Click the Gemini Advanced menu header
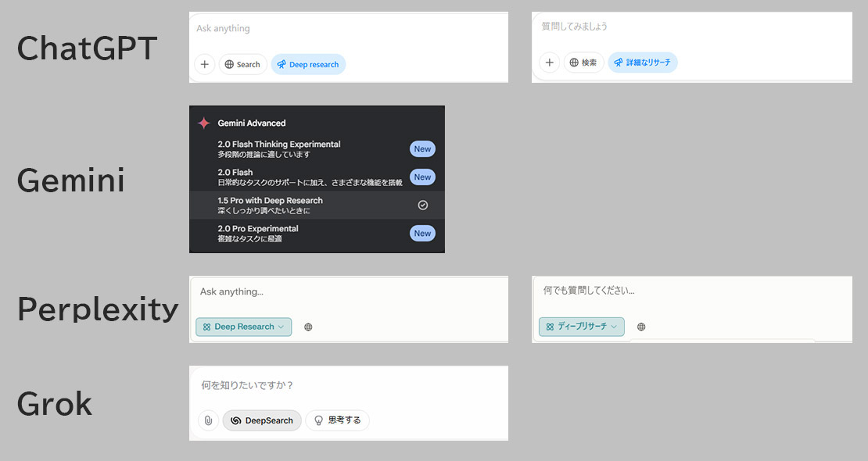 (251, 123)
